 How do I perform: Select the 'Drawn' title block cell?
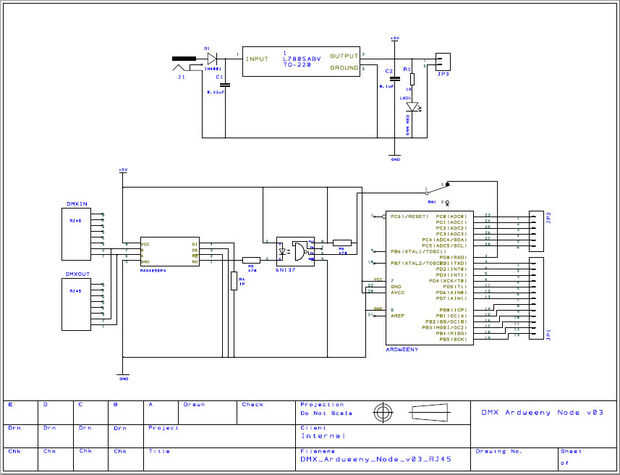click(208, 413)
